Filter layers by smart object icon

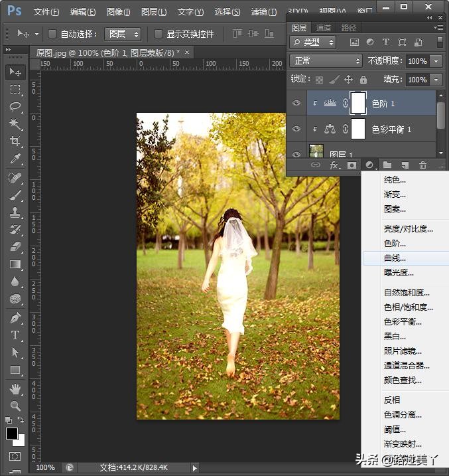[418, 42]
